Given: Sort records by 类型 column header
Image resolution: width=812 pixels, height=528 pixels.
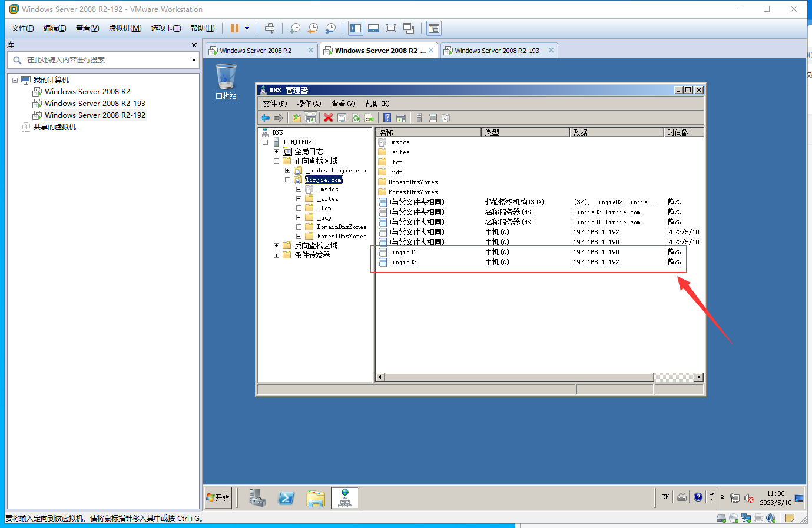Looking at the screenshot, I should pos(526,132).
